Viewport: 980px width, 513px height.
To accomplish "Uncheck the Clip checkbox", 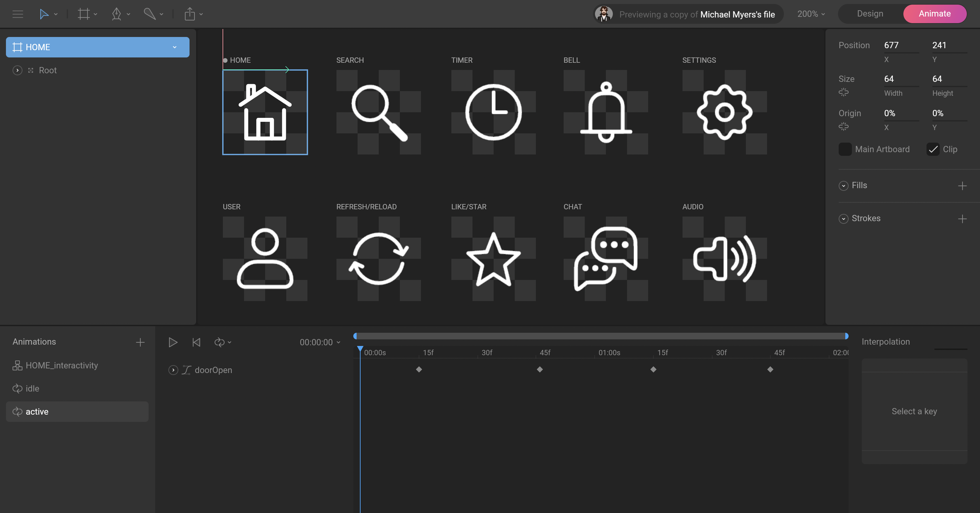I will pyautogui.click(x=933, y=149).
